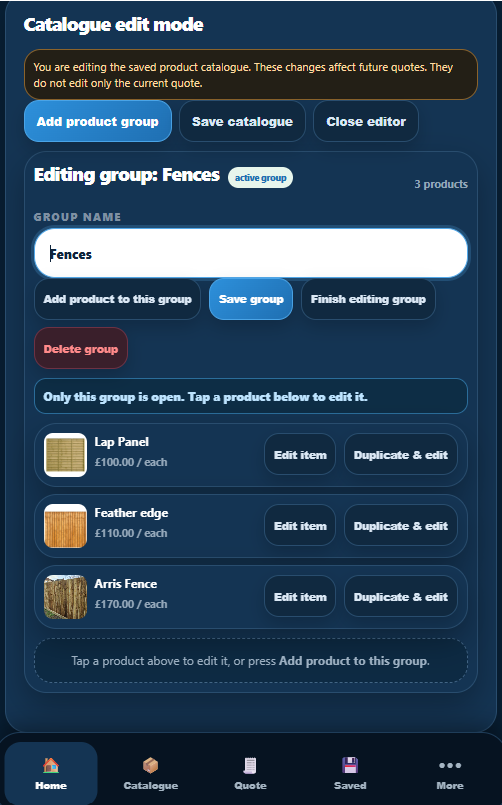Open the Catalogue box icon
The width and height of the screenshot is (502, 805).
click(150, 765)
